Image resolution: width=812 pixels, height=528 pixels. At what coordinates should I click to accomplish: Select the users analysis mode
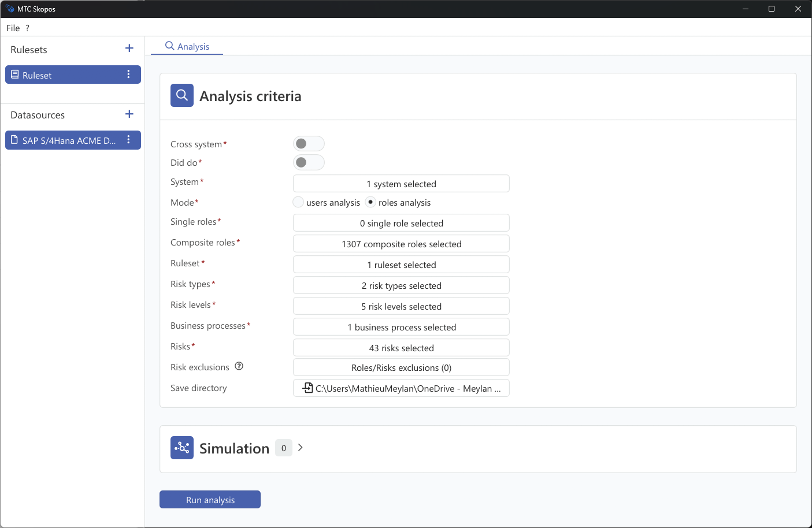point(299,202)
